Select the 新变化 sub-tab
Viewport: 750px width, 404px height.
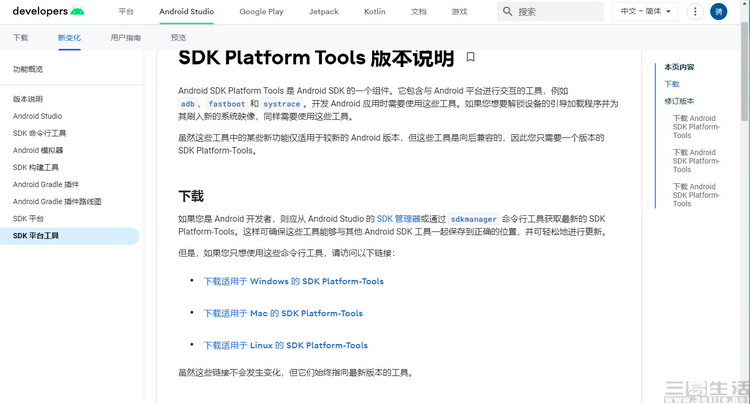click(x=69, y=37)
